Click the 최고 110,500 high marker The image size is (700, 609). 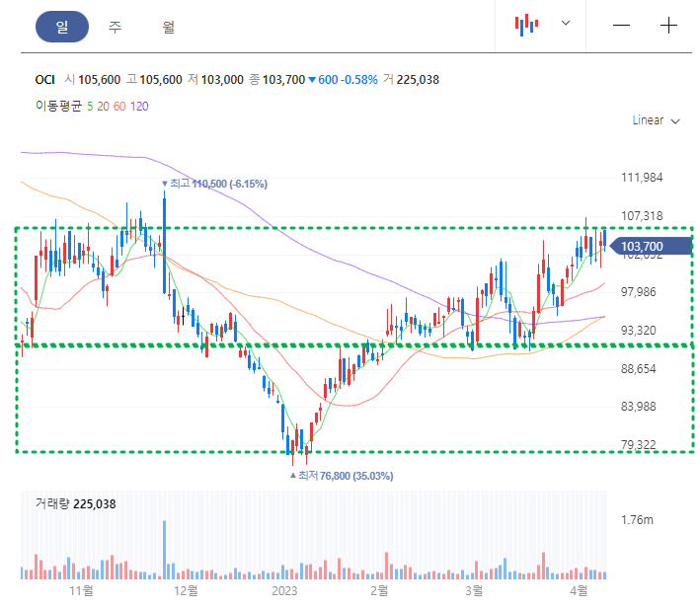214,184
